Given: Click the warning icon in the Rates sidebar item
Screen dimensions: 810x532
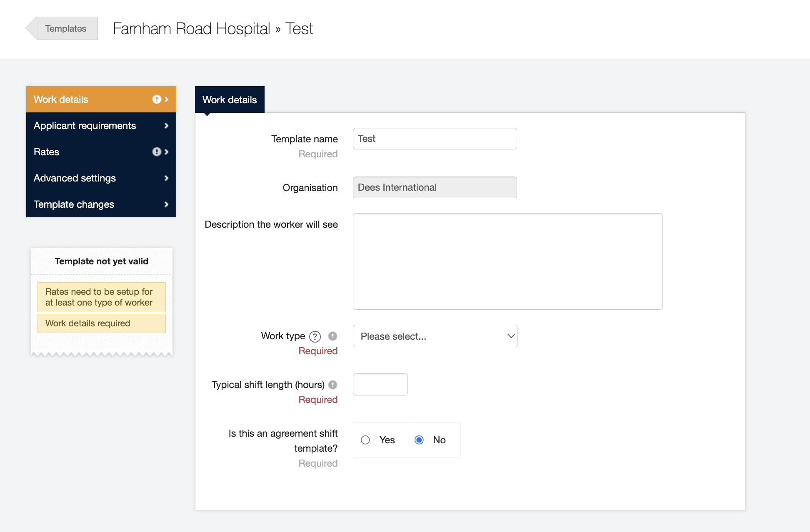Looking at the screenshot, I should click(157, 152).
